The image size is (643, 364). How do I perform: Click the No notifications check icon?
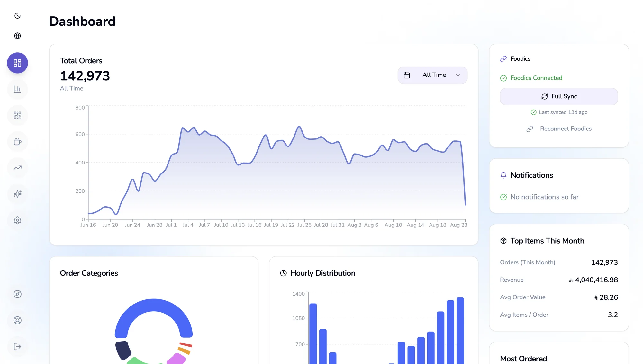pos(503,197)
